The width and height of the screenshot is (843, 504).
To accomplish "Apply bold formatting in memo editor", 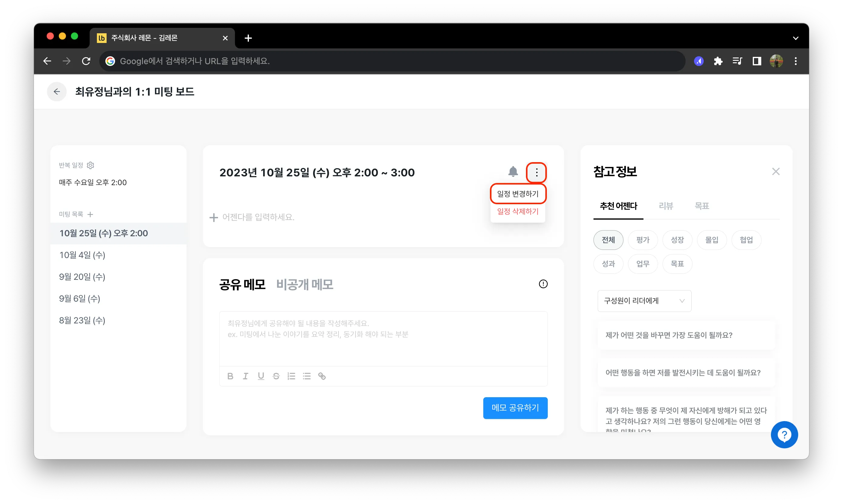I will coord(230,376).
